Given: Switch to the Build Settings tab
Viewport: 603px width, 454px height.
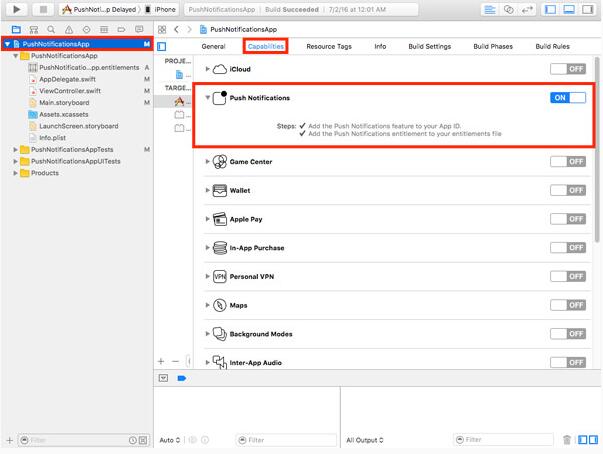Looking at the screenshot, I should [x=431, y=46].
